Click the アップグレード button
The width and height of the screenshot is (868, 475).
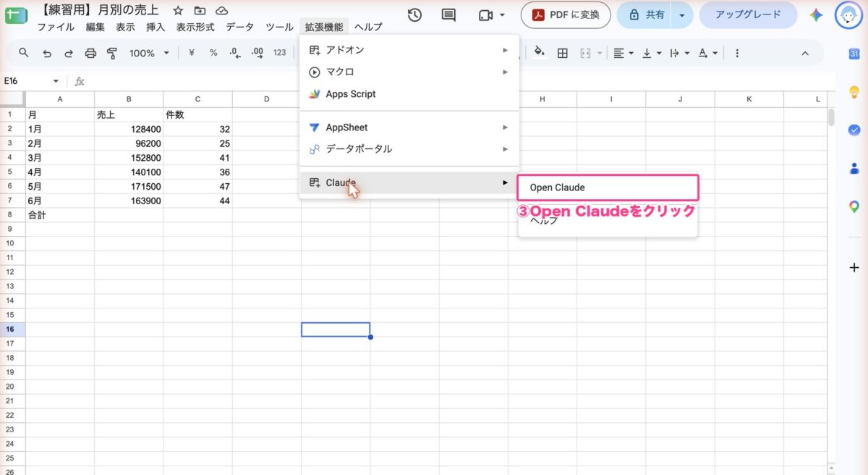748,14
